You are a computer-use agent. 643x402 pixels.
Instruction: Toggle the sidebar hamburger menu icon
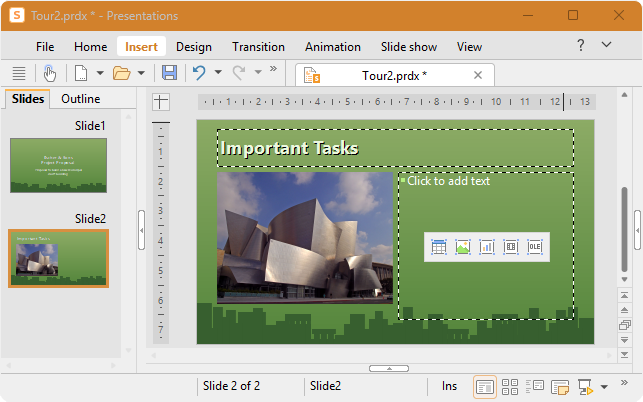click(x=19, y=73)
